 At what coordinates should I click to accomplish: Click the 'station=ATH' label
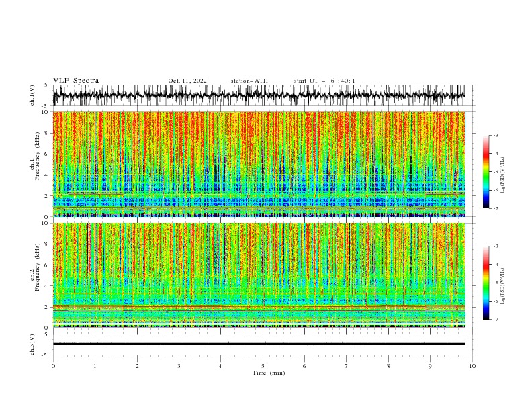click(x=249, y=81)
